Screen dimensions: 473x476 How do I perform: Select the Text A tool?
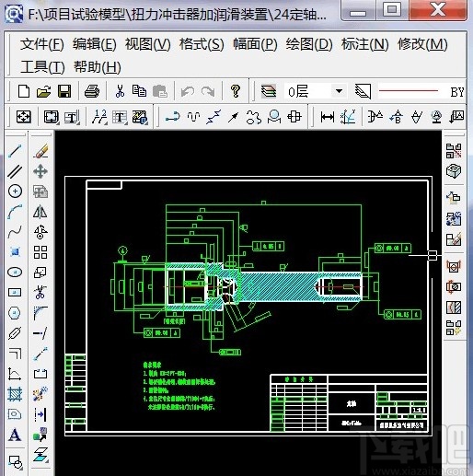[15, 435]
